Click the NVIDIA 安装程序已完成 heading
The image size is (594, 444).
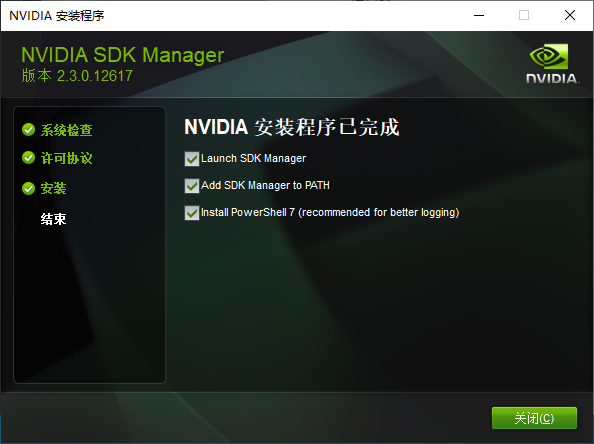pos(292,127)
